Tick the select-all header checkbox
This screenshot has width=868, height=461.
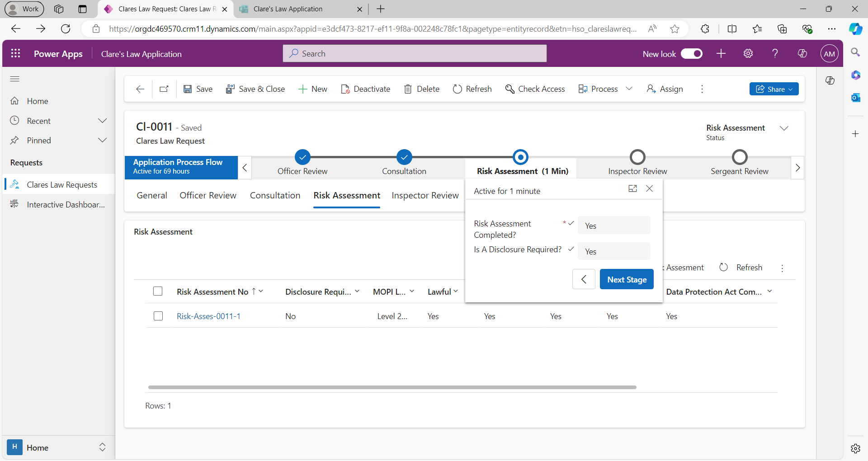click(158, 291)
